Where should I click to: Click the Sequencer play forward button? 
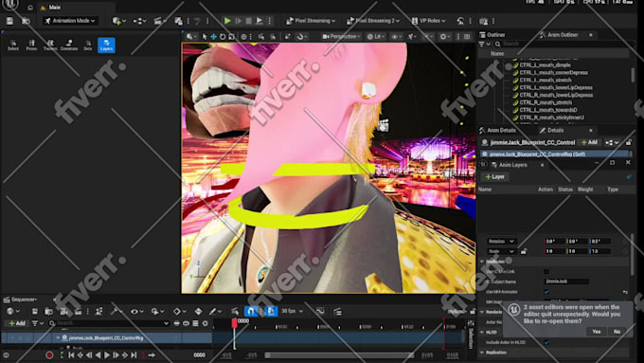(107, 354)
